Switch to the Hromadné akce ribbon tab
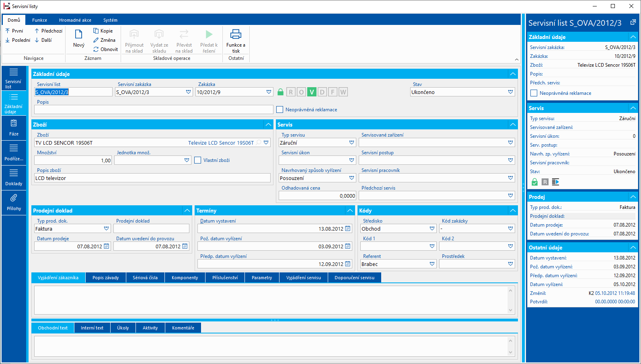Screen dimensions: 641x364 (x=75, y=20)
